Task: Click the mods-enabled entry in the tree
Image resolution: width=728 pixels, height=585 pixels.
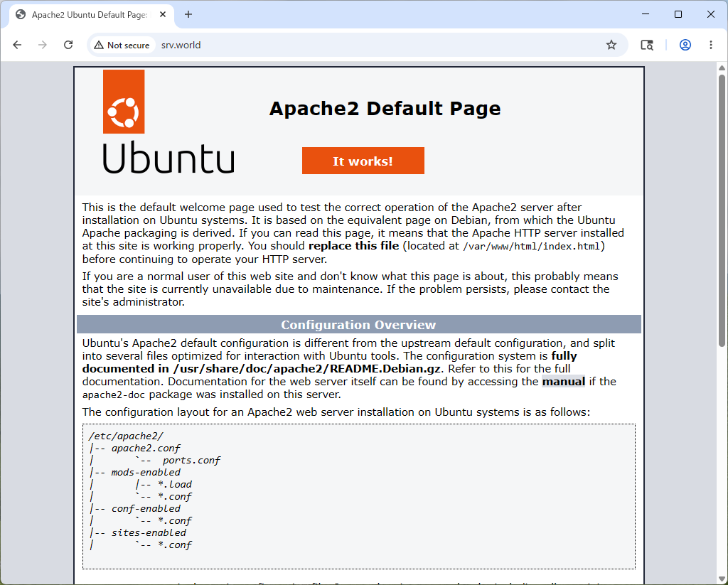Action: [146, 472]
